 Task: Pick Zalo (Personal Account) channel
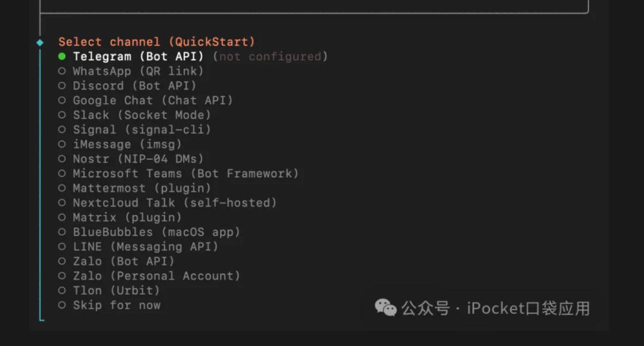tap(156, 276)
